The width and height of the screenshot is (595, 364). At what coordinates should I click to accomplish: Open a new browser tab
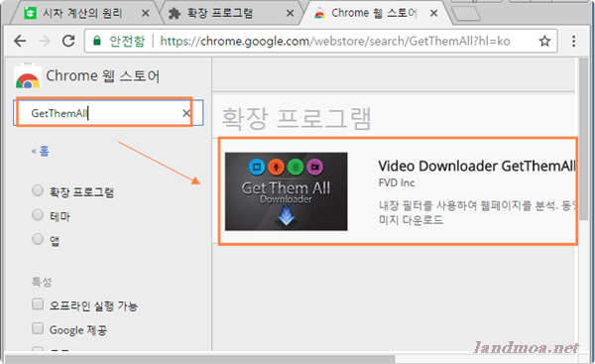[466, 14]
